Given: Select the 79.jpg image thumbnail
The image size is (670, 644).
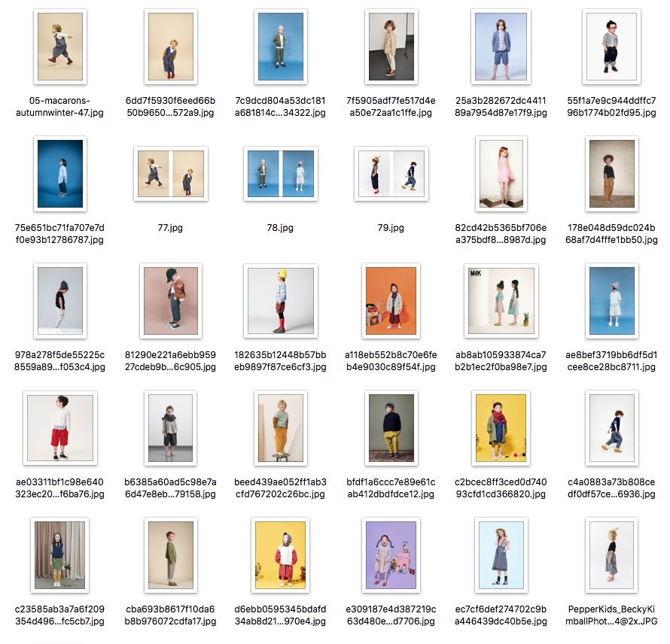Looking at the screenshot, I should tap(391, 174).
